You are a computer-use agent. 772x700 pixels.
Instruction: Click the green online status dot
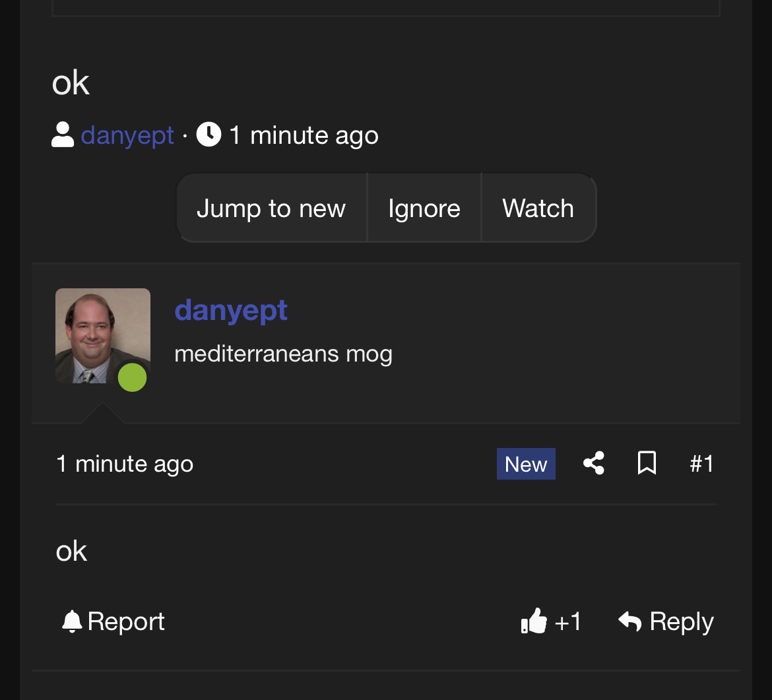click(x=132, y=377)
